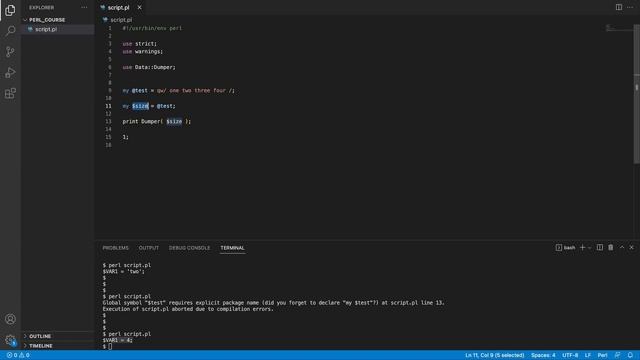Click Ln 11, Col 9 status item
The image size is (640, 360).
coord(494,355)
